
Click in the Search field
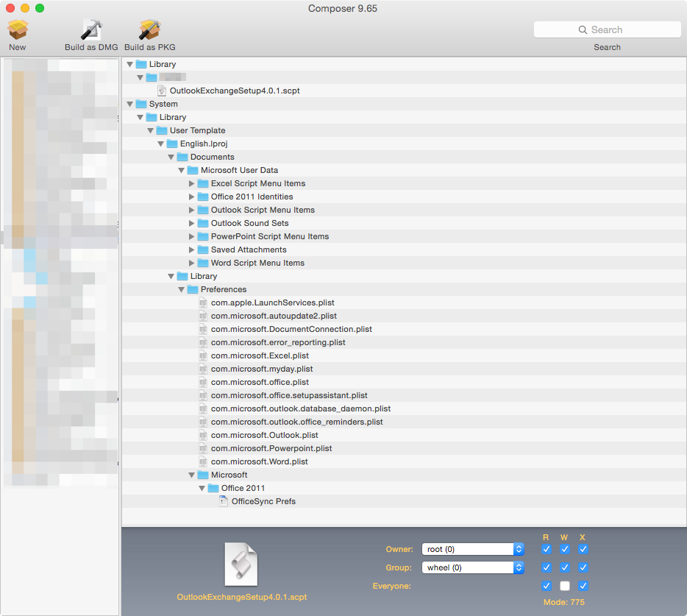point(607,29)
